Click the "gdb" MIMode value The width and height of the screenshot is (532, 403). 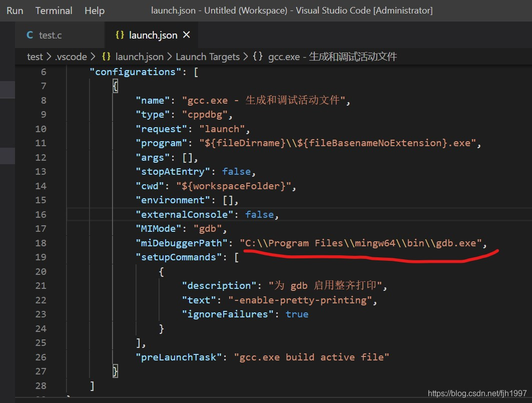coord(207,229)
